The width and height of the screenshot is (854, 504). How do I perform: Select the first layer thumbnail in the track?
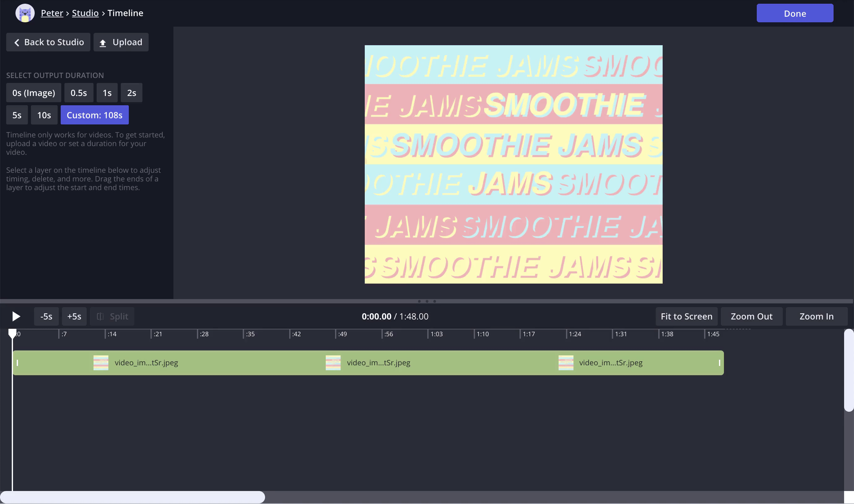(101, 363)
